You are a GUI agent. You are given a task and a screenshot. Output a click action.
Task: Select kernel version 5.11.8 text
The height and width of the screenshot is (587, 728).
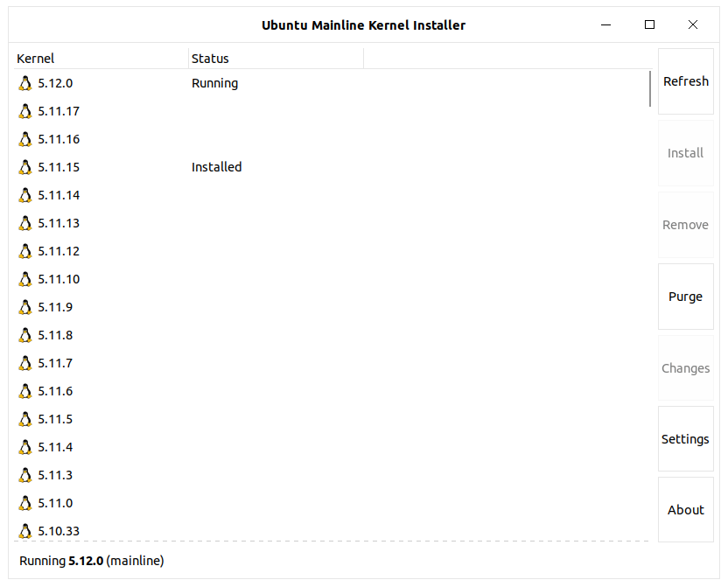(x=55, y=335)
